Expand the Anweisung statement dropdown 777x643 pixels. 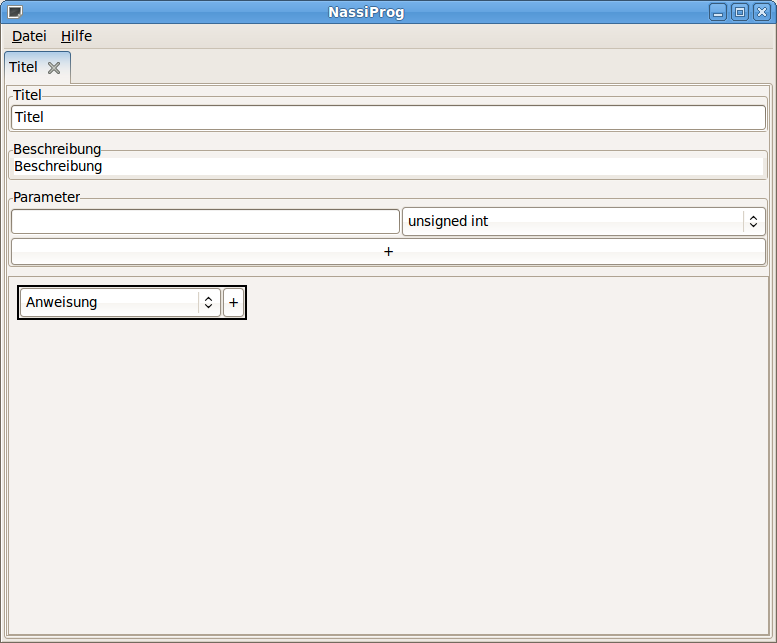tap(111, 302)
